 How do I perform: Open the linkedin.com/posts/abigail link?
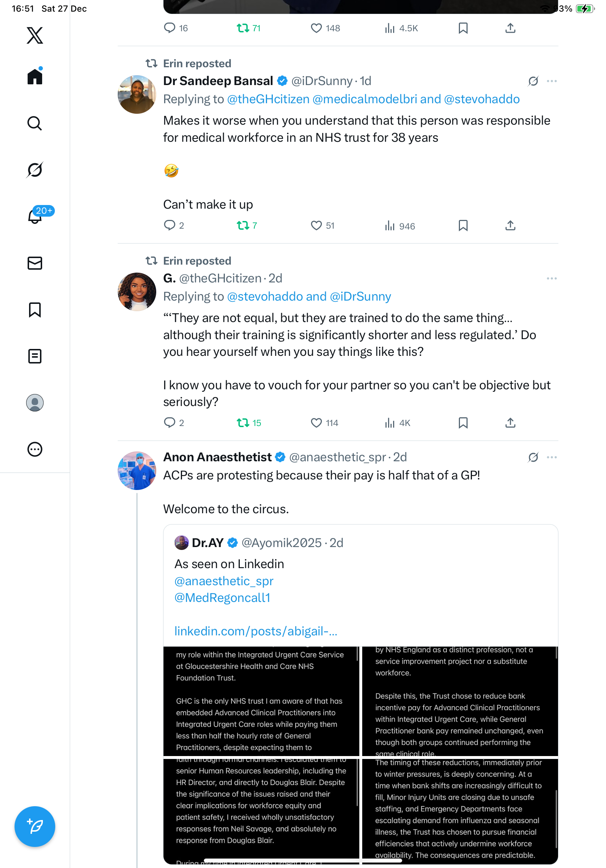coord(256,631)
